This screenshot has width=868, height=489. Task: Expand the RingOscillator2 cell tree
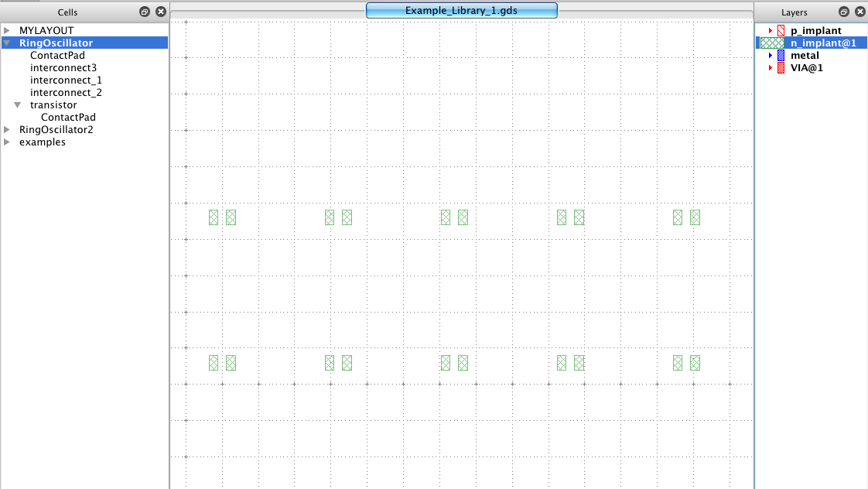tap(7, 129)
